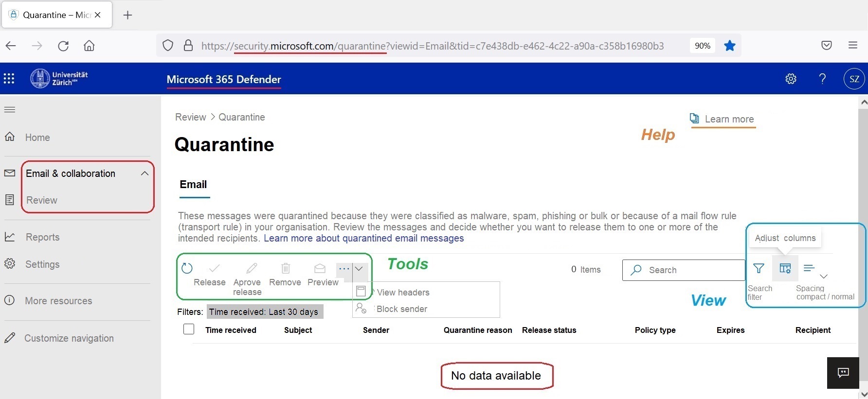
Task: Open the app launcher waffle grid
Action: point(9,79)
